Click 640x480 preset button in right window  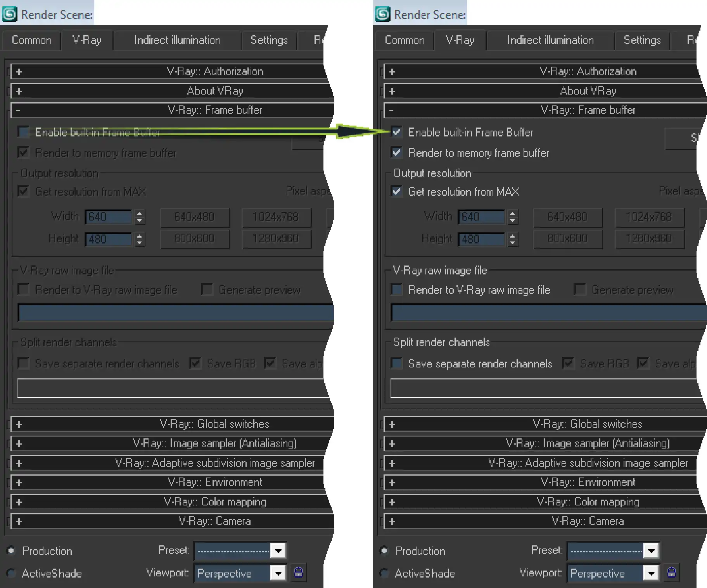568,217
